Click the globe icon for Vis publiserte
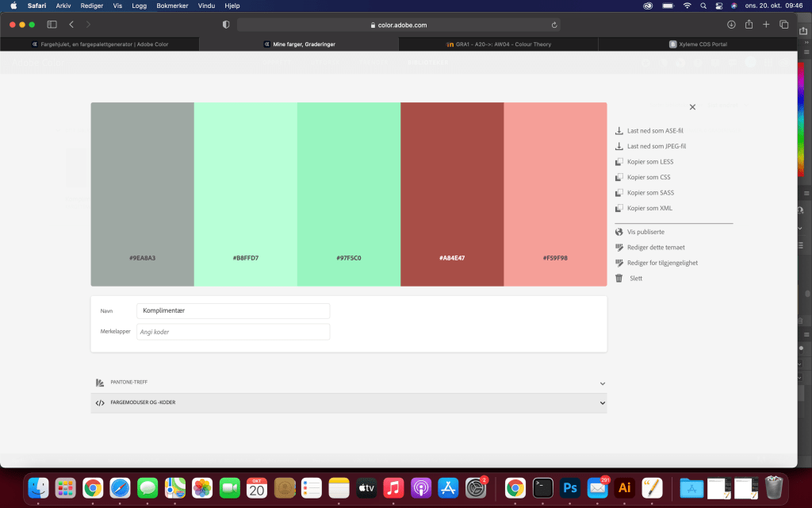This screenshot has height=508, width=812. click(x=619, y=232)
